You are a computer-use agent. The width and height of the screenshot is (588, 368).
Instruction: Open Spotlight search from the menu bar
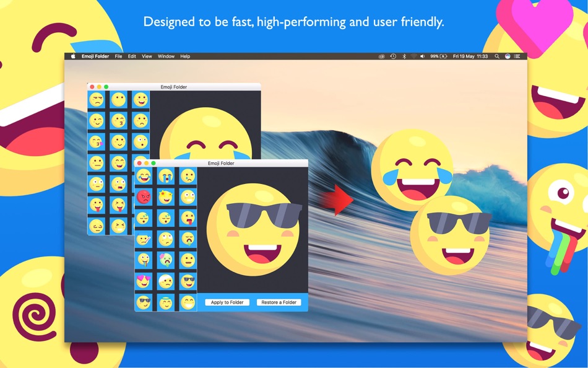[x=496, y=56]
